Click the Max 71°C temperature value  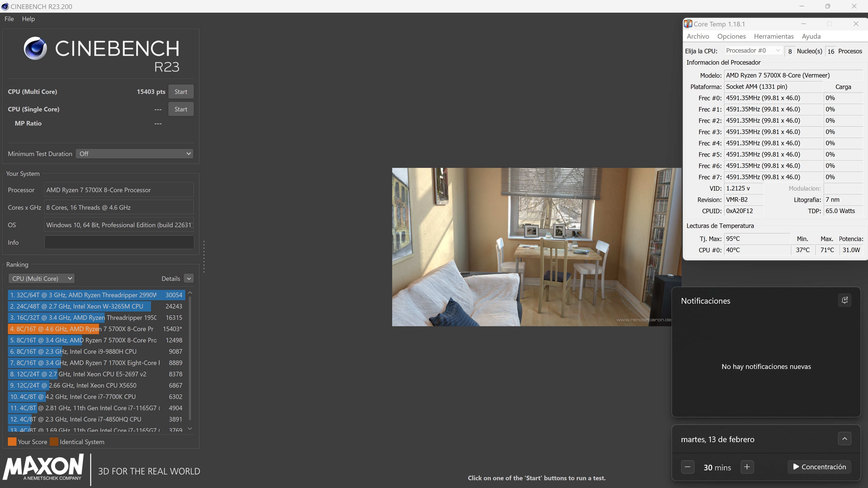(x=827, y=250)
